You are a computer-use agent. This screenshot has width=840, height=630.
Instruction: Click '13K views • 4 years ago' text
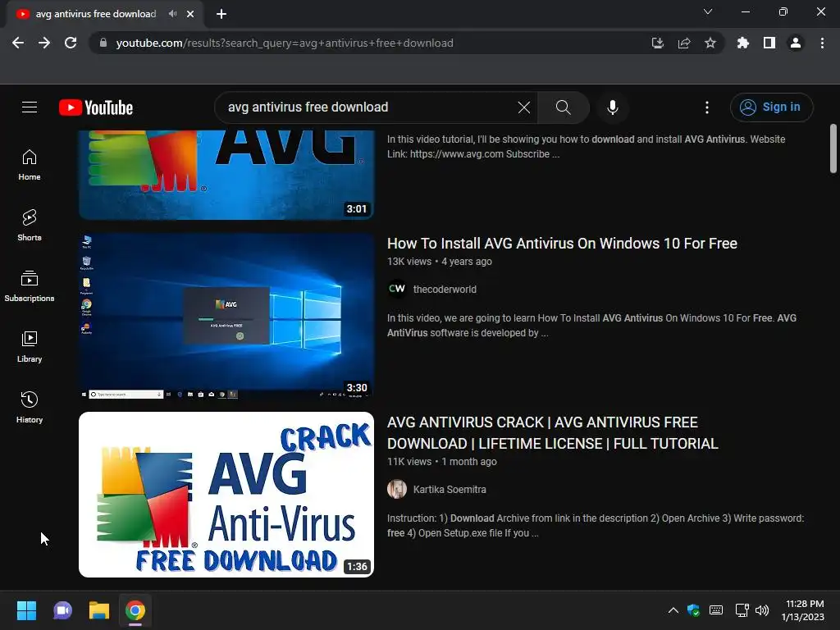click(x=440, y=262)
